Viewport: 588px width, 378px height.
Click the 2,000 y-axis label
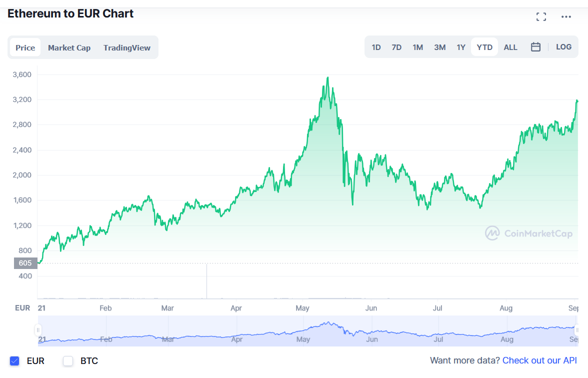(x=22, y=175)
